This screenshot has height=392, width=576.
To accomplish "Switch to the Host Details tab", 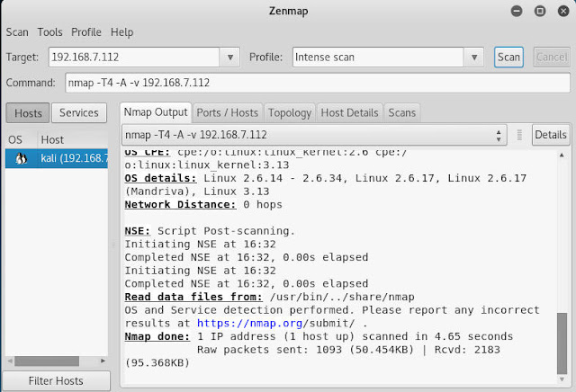I will tap(349, 112).
